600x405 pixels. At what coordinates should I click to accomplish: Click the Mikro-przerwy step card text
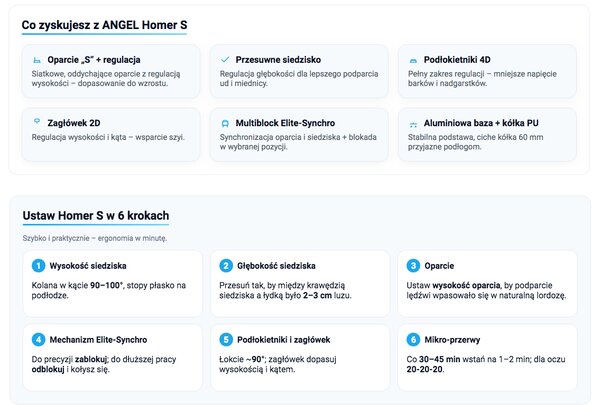click(x=486, y=364)
